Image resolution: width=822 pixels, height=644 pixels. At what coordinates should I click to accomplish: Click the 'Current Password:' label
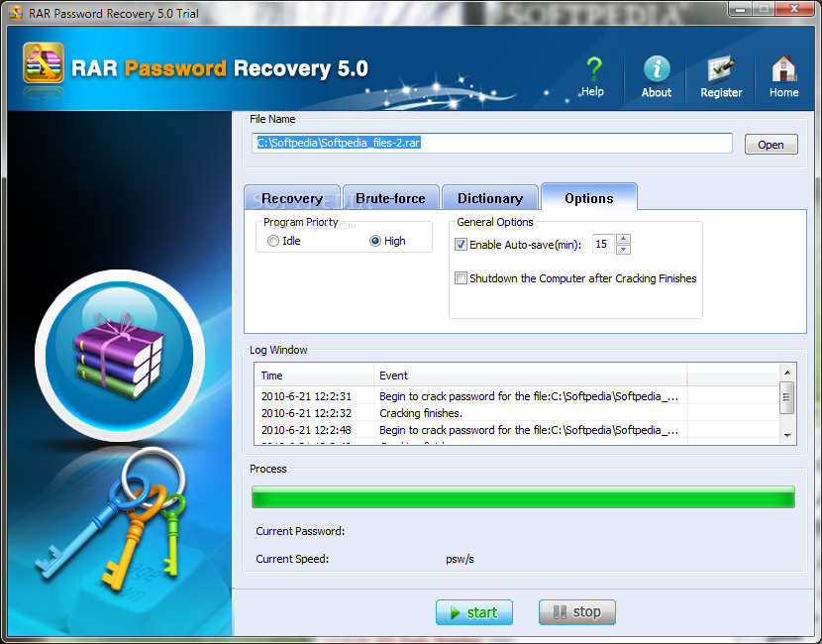(300, 531)
